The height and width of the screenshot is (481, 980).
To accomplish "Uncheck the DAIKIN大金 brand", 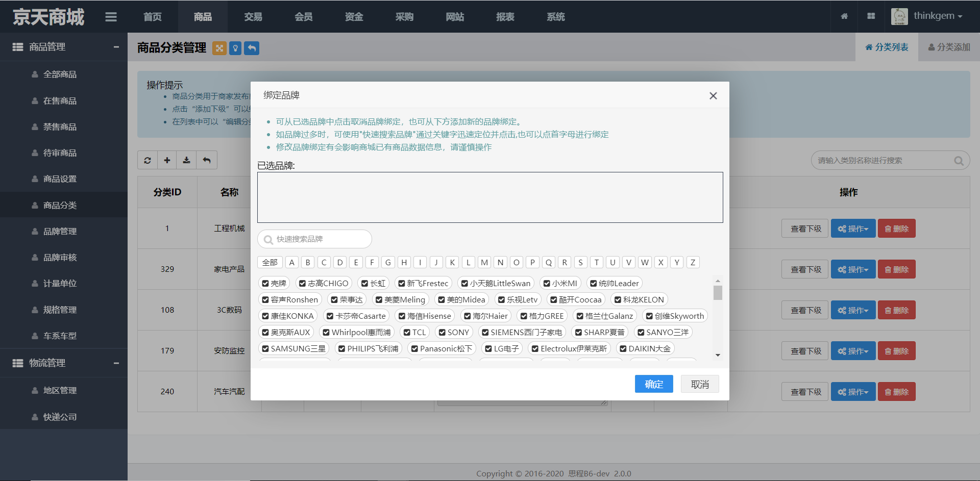I will (623, 349).
